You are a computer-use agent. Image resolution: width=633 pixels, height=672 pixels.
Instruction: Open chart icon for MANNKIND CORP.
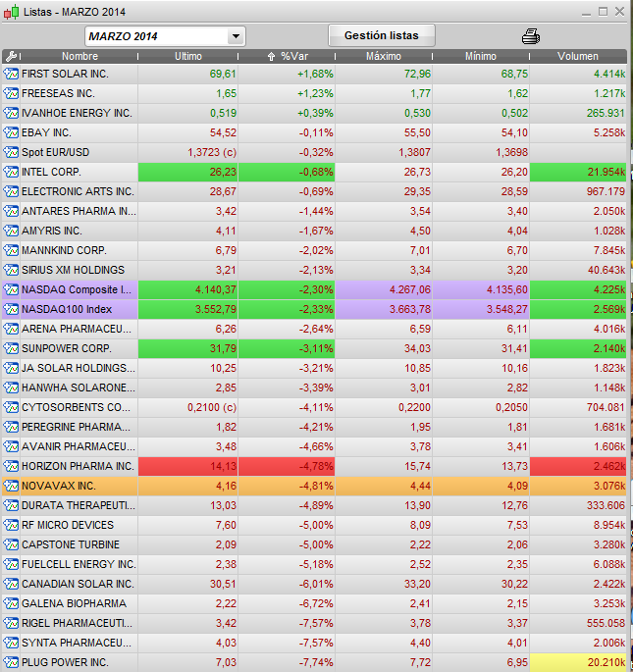pos(11,250)
